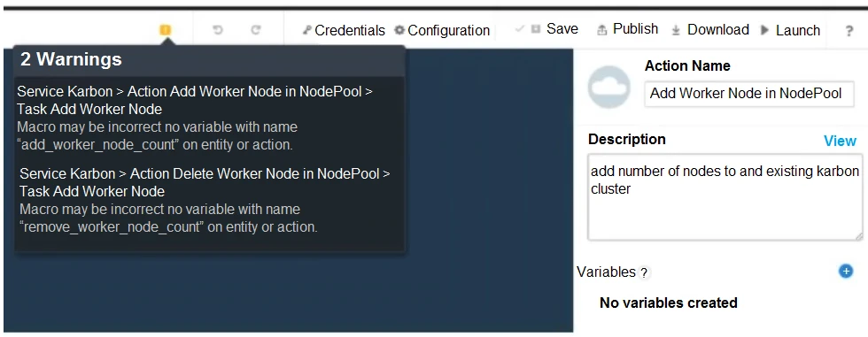Launch the blueprint

tap(790, 30)
